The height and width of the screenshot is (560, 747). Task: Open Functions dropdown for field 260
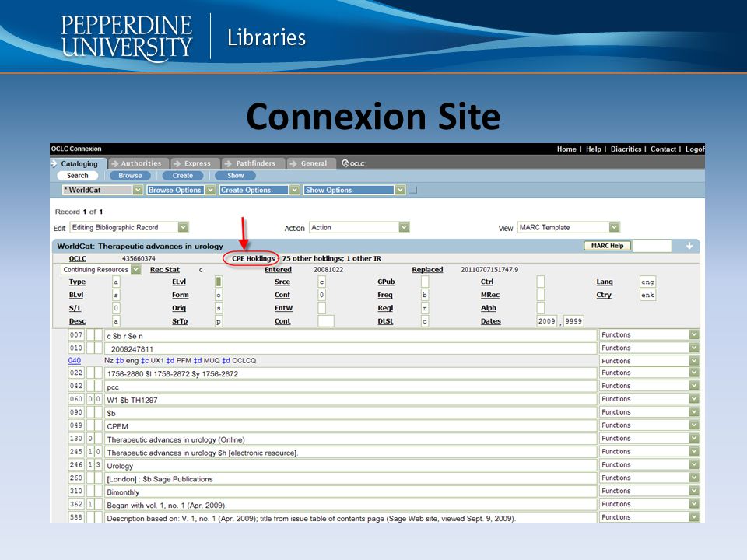[649, 478]
